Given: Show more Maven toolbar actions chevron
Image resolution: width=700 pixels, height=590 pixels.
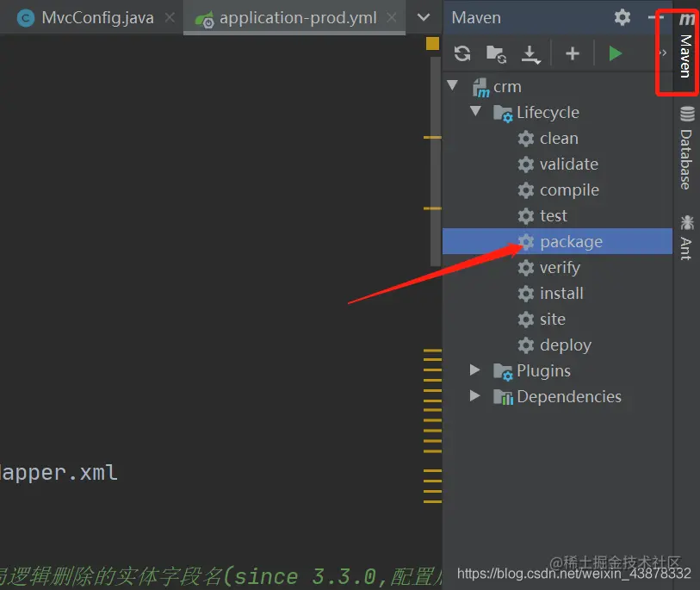Looking at the screenshot, I should pos(663,53).
